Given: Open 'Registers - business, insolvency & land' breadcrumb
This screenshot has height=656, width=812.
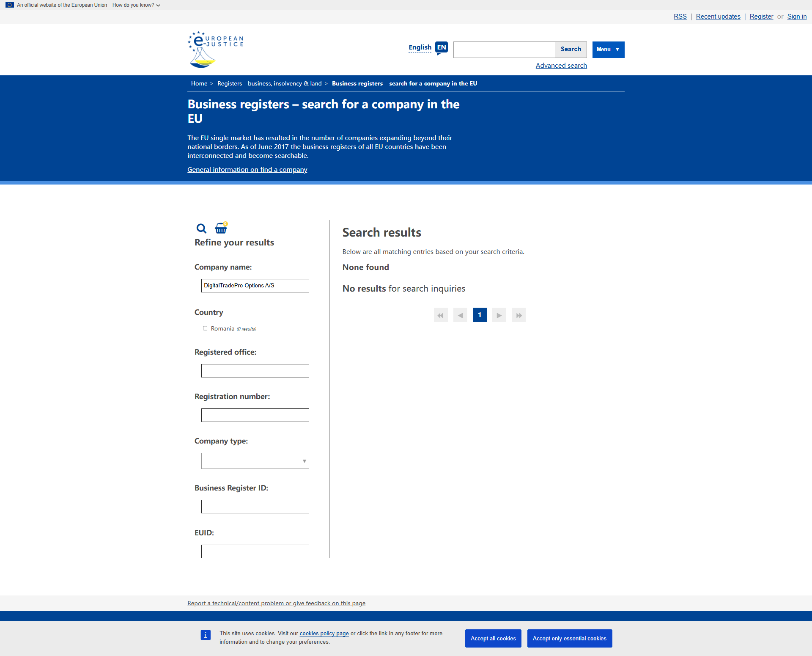Looking at the screenshot, I should click(269, 83).
